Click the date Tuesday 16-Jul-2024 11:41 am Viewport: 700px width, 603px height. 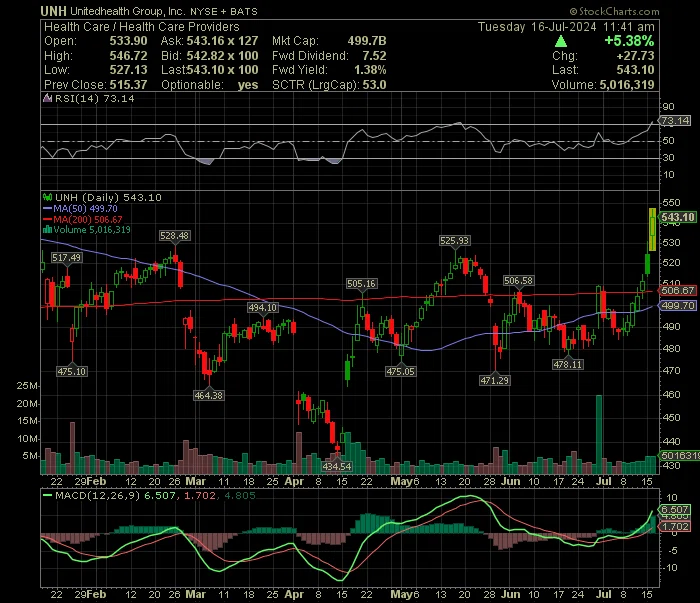566,27
